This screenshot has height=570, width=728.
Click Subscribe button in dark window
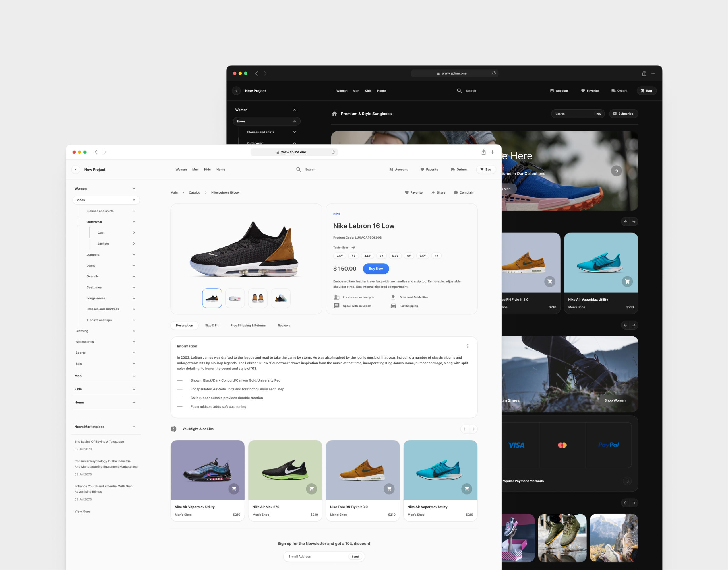coord(623,114)
